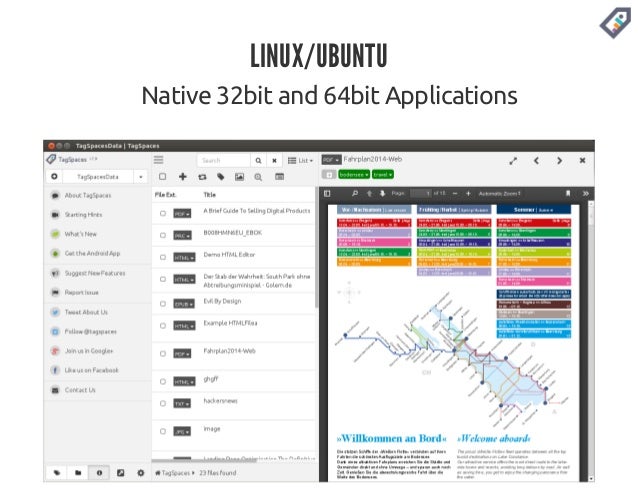Click Follow @tagspaces link

[90, 332]
